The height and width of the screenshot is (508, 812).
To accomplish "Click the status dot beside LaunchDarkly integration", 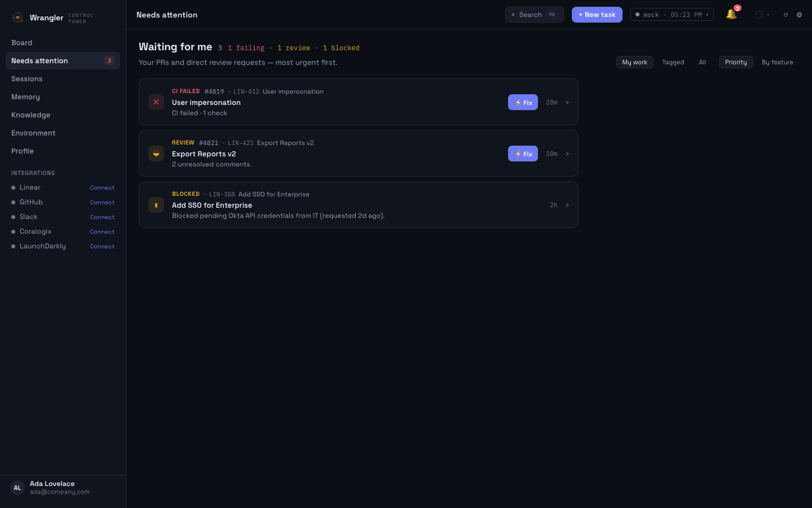I will pyautogui.click(x=13, y=246).
